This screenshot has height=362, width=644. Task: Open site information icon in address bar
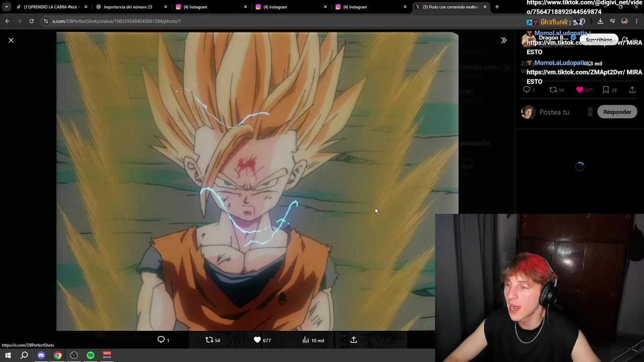46,21
